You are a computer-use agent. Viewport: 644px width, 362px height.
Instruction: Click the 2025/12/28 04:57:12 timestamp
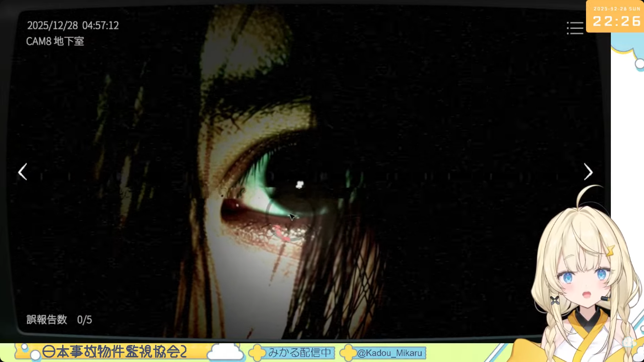click(x=73, y=25)
